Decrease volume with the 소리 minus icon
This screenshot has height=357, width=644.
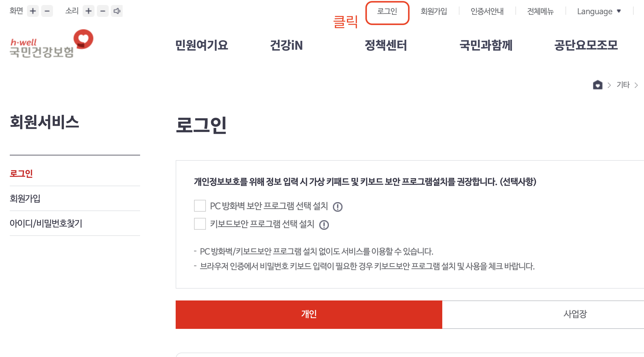102,11
